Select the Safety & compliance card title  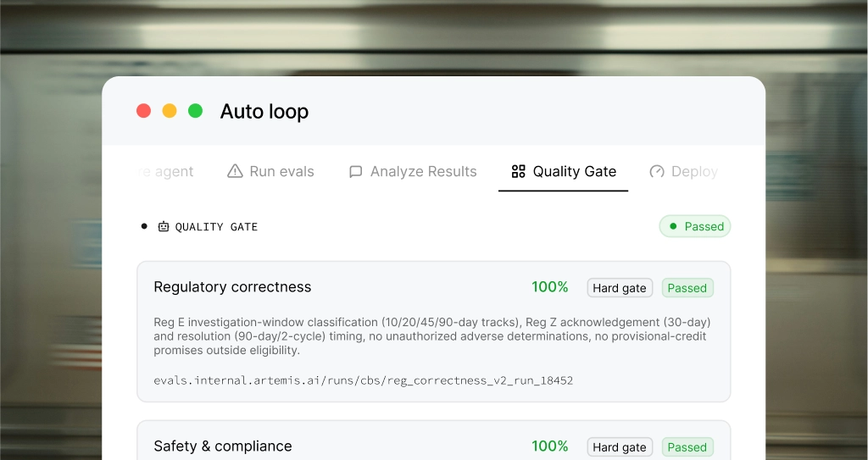223,446
